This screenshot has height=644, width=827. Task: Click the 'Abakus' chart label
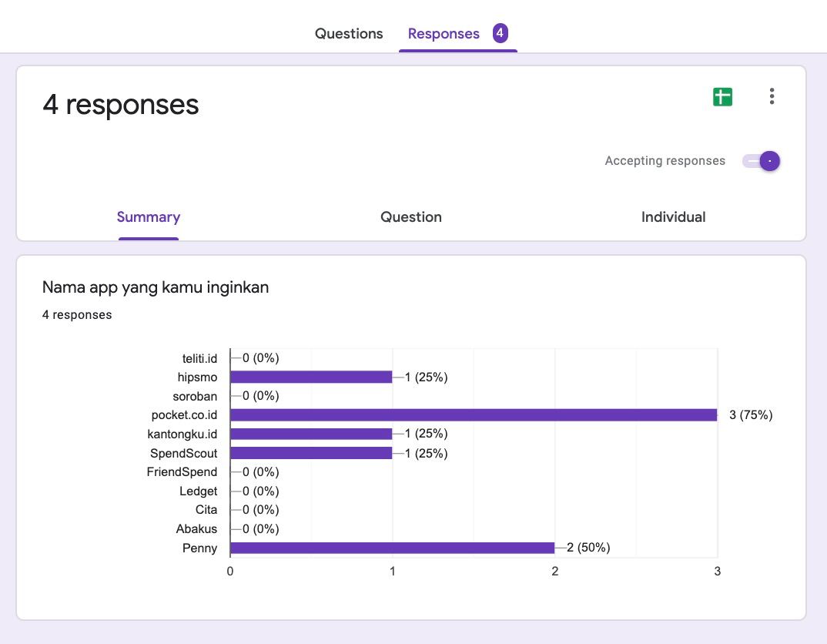(196, 529)
